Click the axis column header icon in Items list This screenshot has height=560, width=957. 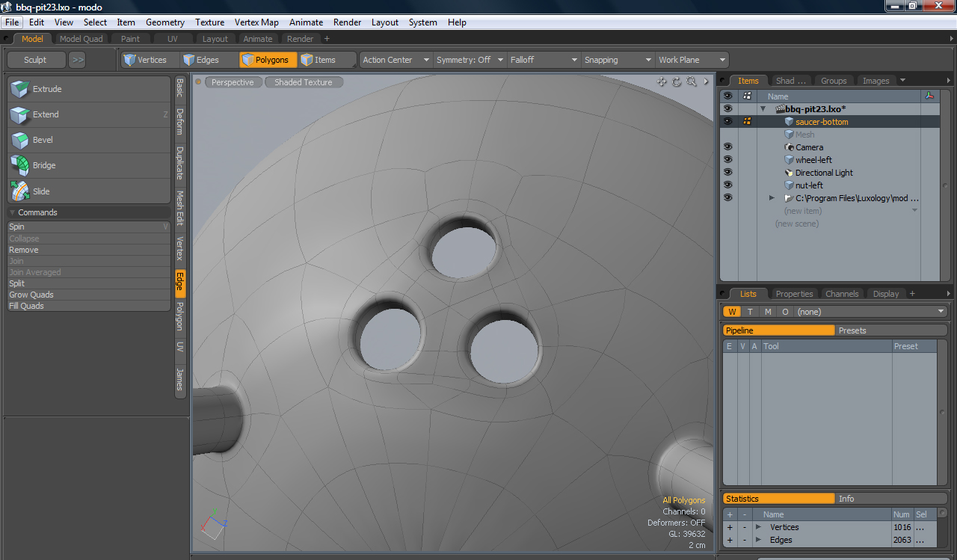point(929,96)
